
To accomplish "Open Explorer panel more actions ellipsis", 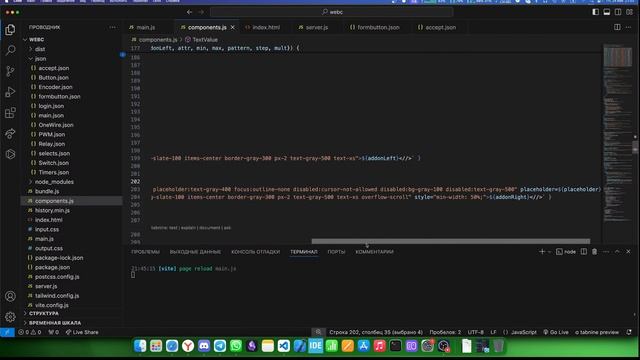I will [x=112, y=27].
